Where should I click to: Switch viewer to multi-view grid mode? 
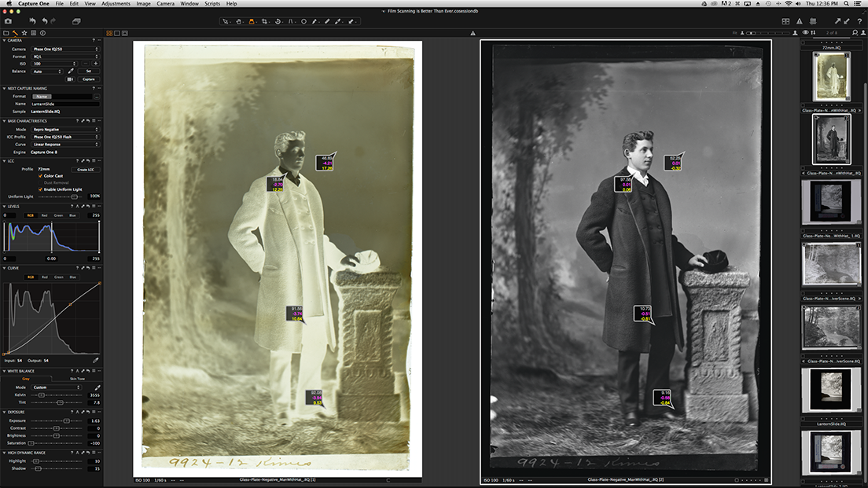pyautogui.click(x=109, y=33)
